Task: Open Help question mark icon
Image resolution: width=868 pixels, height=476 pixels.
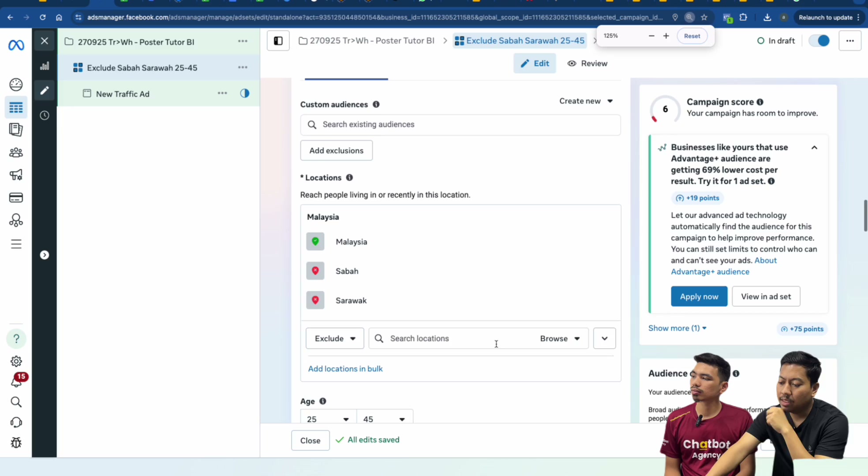Action: 16,338
